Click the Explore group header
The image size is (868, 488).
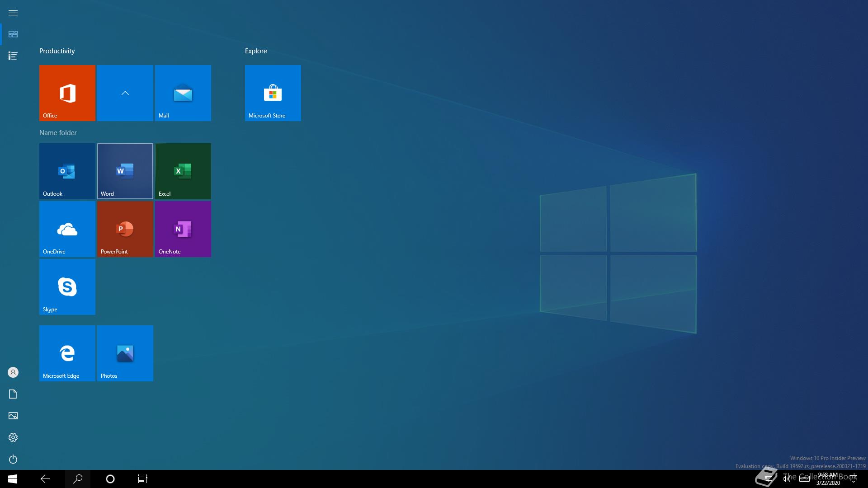click(x=256, y=51)
